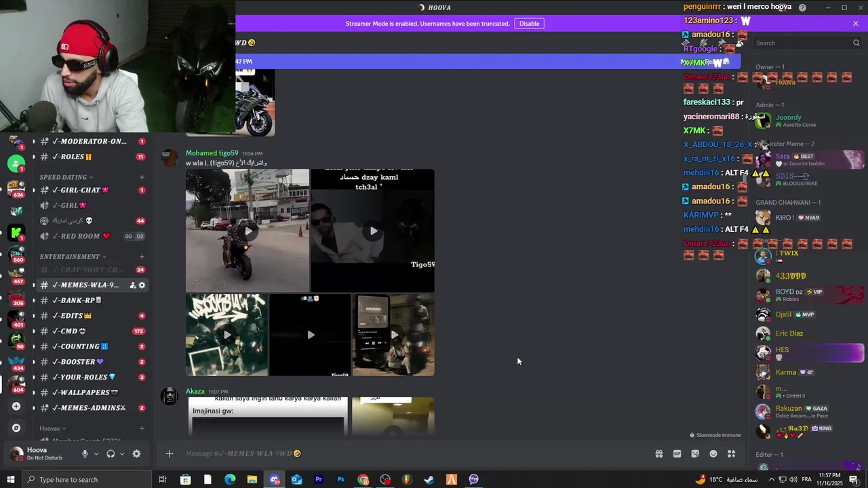Open the BOOSTER channel

92,362
